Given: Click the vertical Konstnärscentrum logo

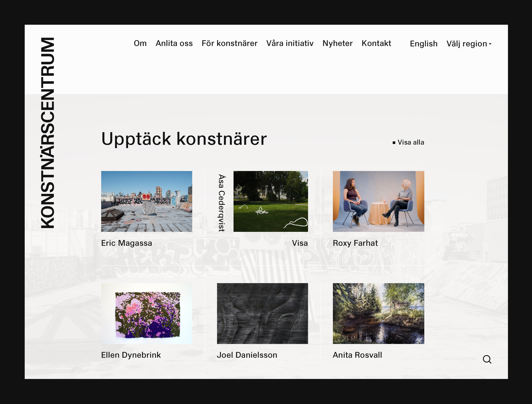Looking at the screenshot, I should tap(47, 133).
